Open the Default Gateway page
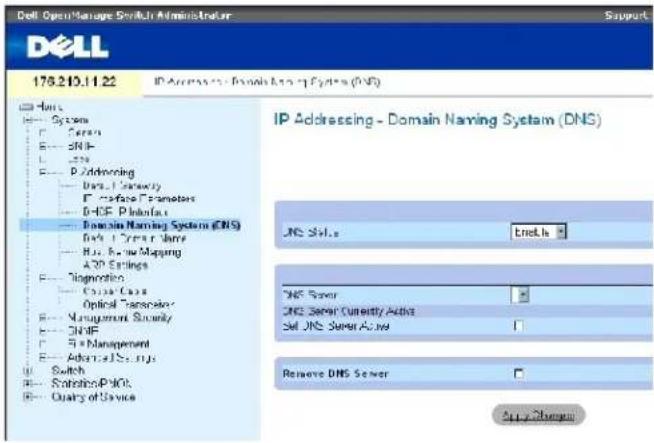Screen dimensions: 654x443 122,186
